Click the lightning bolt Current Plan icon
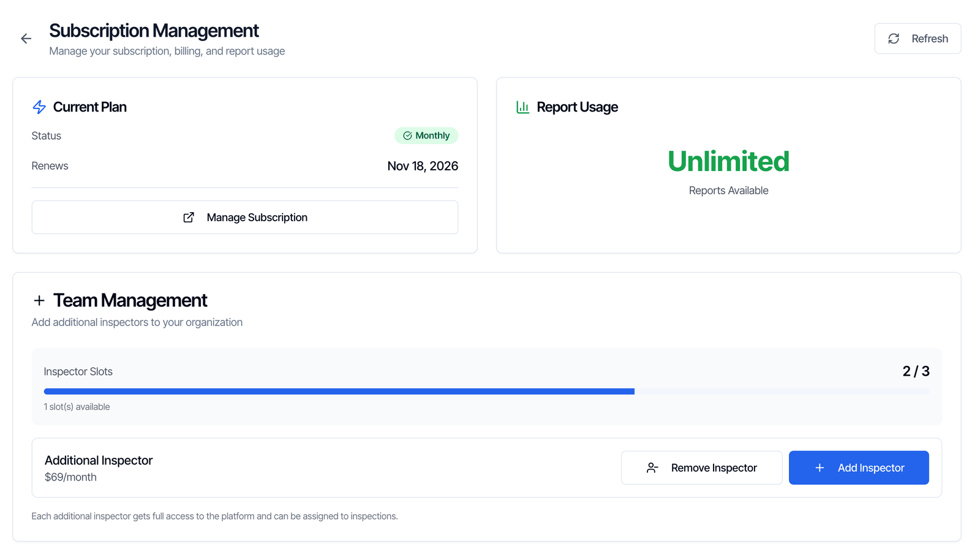This screenshot has height=554, width=980. [x=39, y=107]
